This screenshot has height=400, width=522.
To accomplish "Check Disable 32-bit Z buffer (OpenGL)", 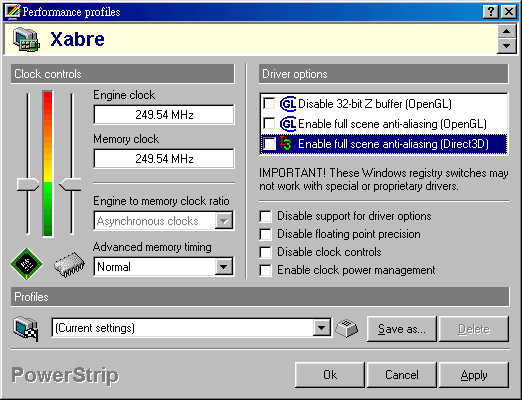I will tap(269, 104).
